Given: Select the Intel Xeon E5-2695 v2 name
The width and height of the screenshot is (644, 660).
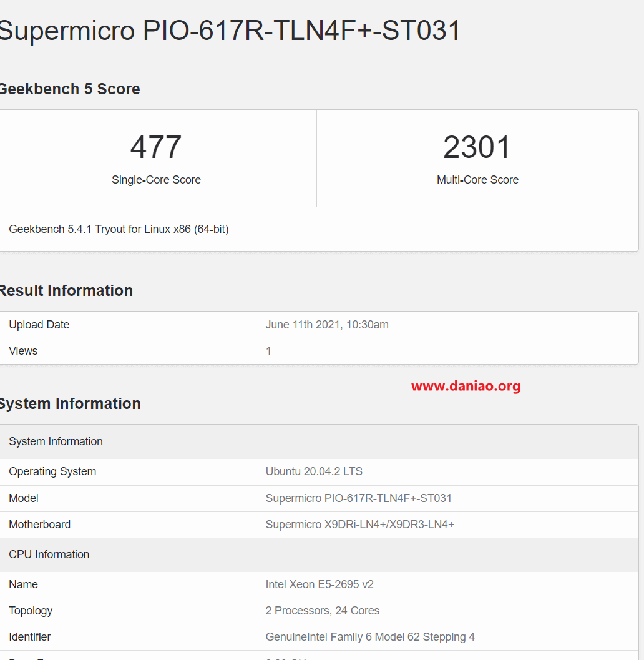Looking at the screenshot, I should pyautogui.click(x=320, y=584).
